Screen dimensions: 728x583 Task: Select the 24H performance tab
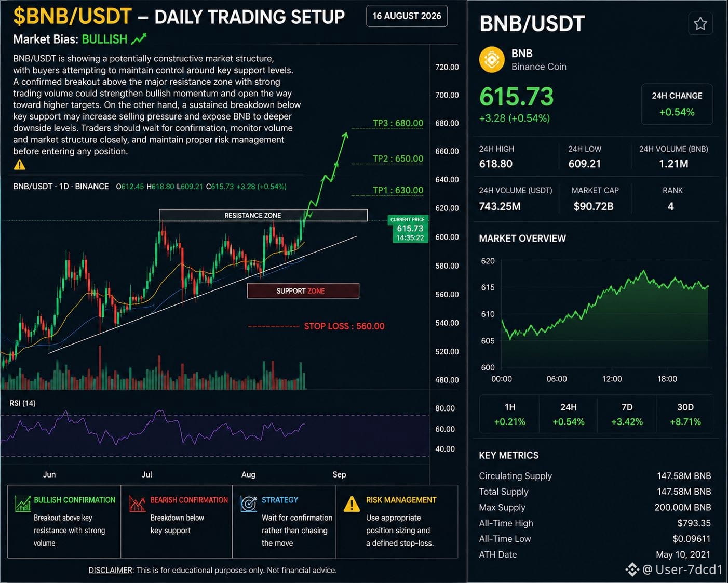click(568, 414)
